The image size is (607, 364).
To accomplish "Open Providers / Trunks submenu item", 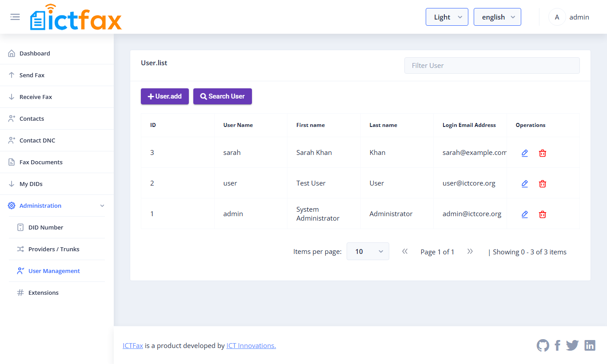I will pyautogui.click(x=57, y=249).
